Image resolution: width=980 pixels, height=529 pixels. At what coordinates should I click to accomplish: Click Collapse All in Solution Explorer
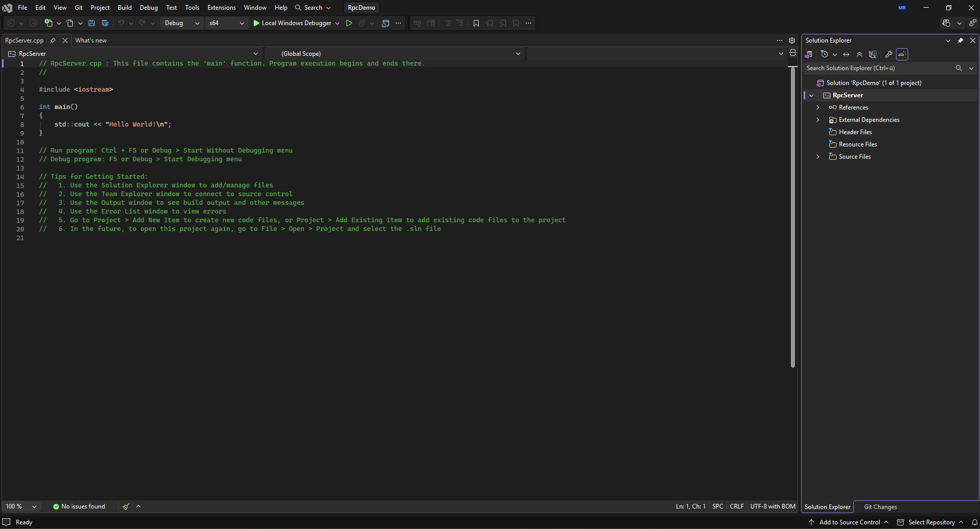pos(860,54)
